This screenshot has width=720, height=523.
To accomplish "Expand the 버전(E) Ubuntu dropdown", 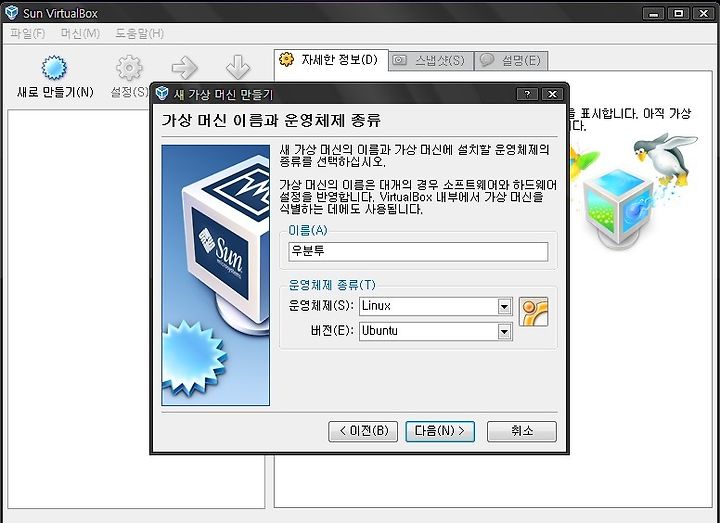I will pos(504,331).
